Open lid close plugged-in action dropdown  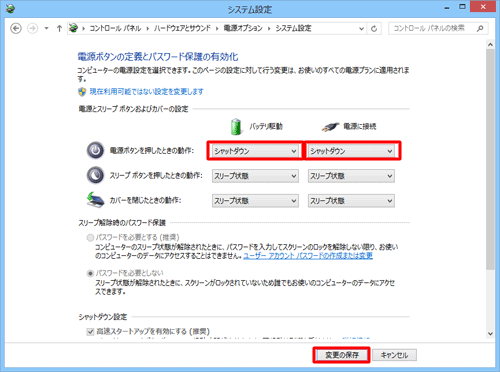(351, 201)
